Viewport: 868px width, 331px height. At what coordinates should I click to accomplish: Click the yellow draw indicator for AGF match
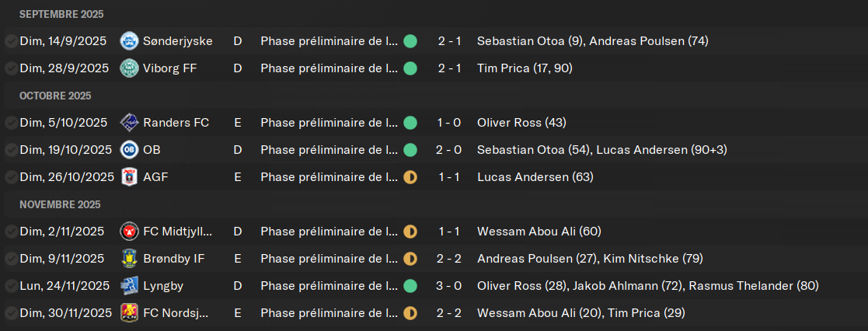(x=410, y=177)
